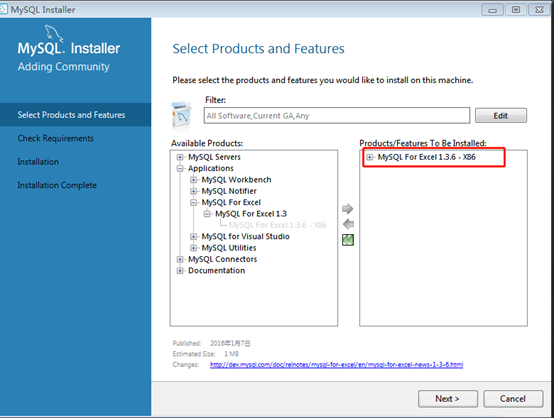The image size is (554, 418).
Task: Select MySQL Notifier in available products
Action: (x=229, y=191)
